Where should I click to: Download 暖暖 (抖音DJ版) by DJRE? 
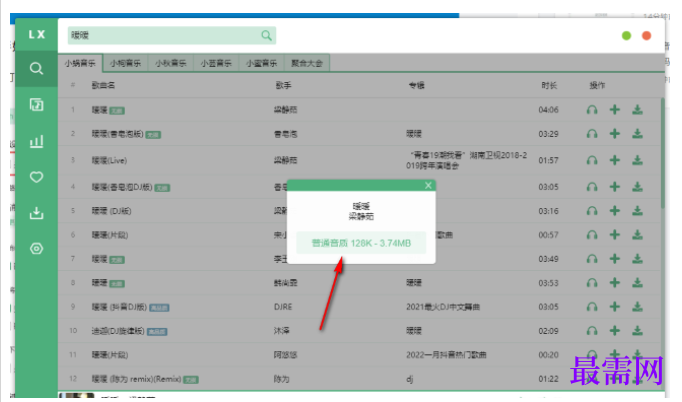(637, 307)
